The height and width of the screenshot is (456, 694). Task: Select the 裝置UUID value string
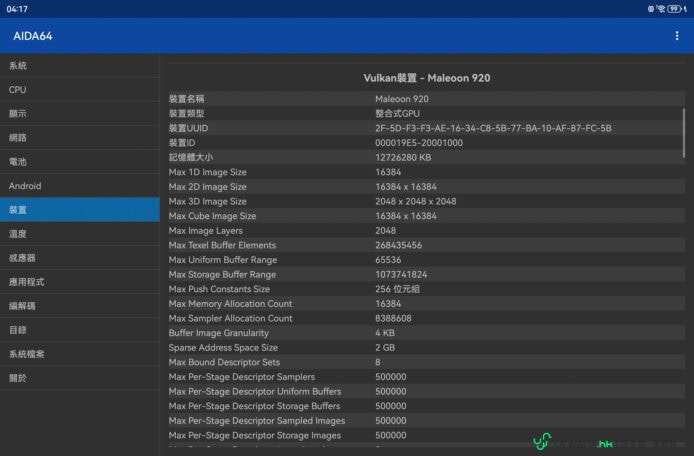(493, 128)
